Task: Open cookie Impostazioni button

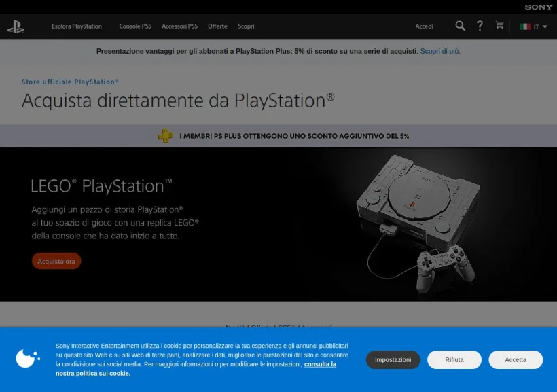Action: click(x=393, y=359)
